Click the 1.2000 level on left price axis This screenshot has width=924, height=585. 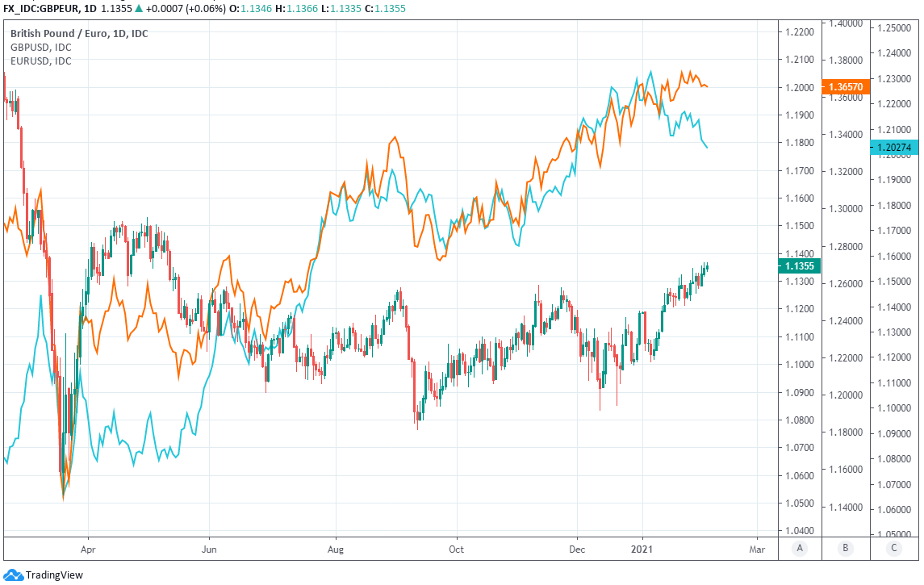pos(798,87)
